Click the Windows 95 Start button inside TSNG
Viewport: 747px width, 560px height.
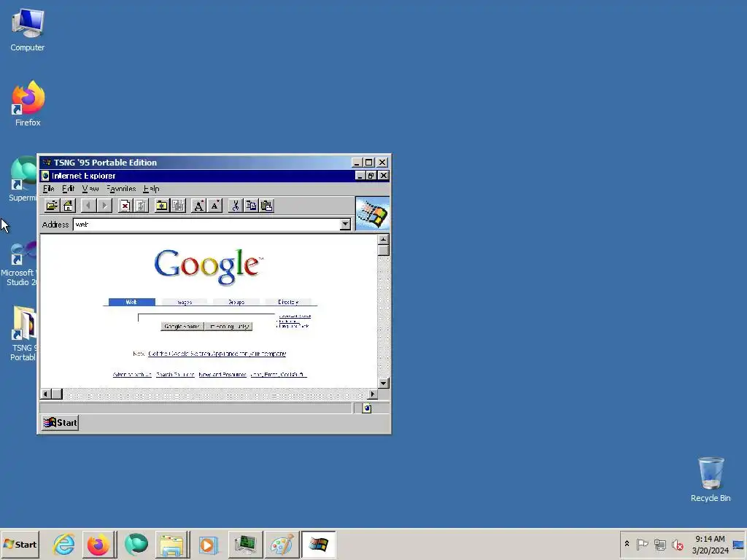coord(60,423)
